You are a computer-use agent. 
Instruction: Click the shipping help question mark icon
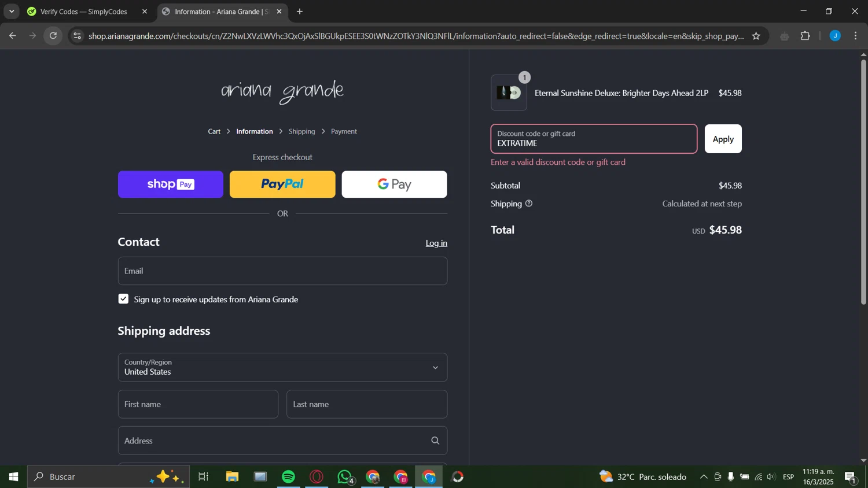(529, 204)
